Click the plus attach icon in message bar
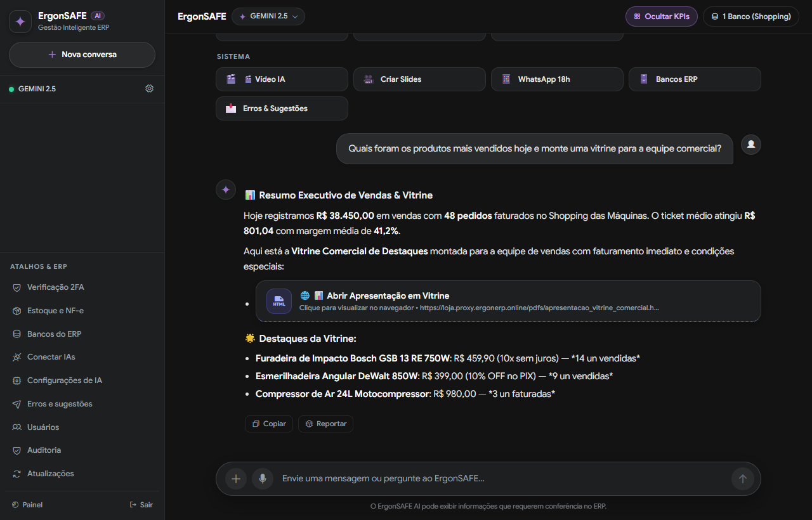Screen dimensions: 812x520 point(236,479)
